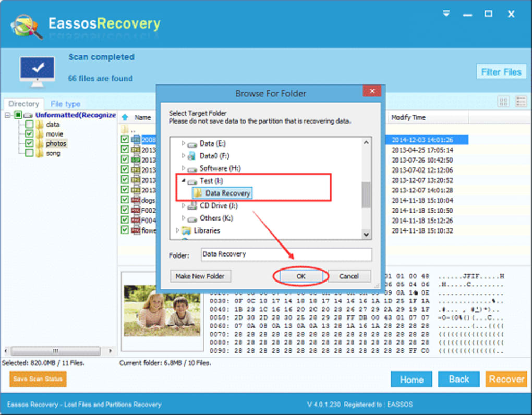Screen dimensions: 532x415
Task: Click the folder tree scroll up arrow
Action: point(366,142)
